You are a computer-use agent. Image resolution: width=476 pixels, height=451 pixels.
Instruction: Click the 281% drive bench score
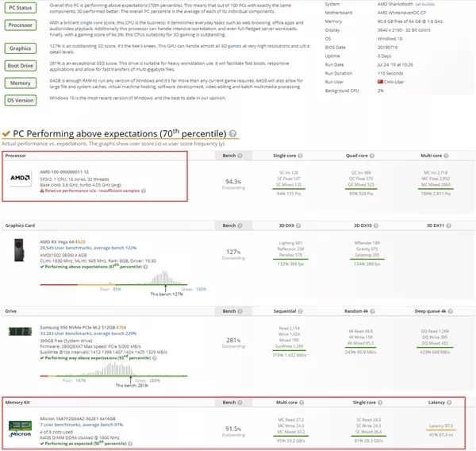point(233,340)
